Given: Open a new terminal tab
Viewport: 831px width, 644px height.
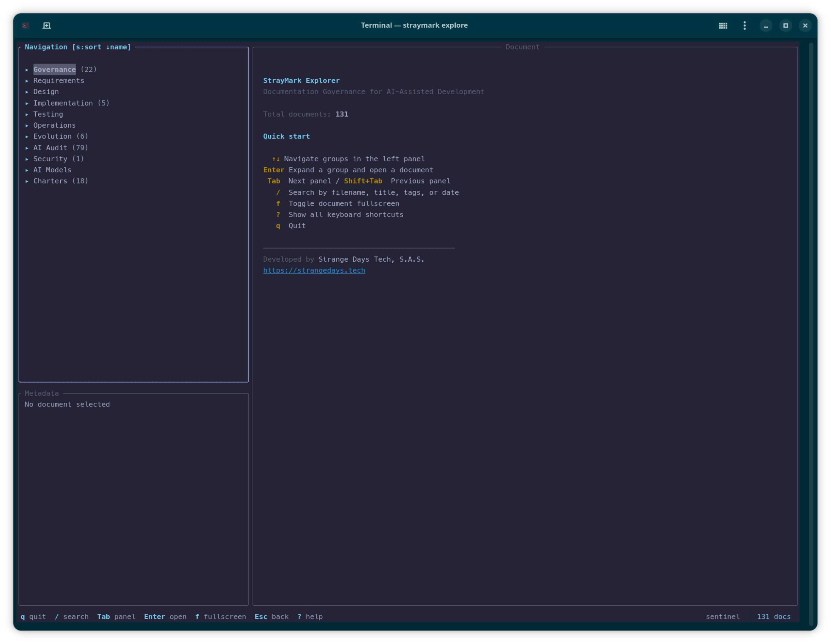Looking at the screenshot, I should (47, 26).
